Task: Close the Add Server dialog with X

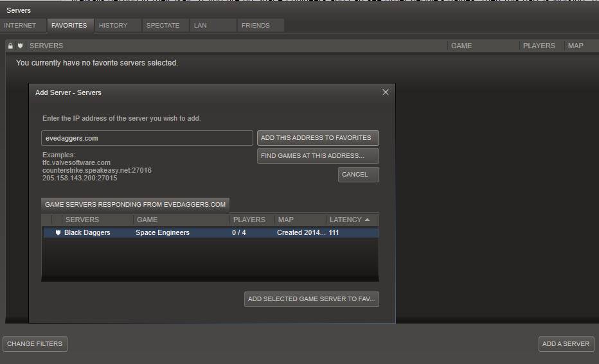Action: point(386,92)
